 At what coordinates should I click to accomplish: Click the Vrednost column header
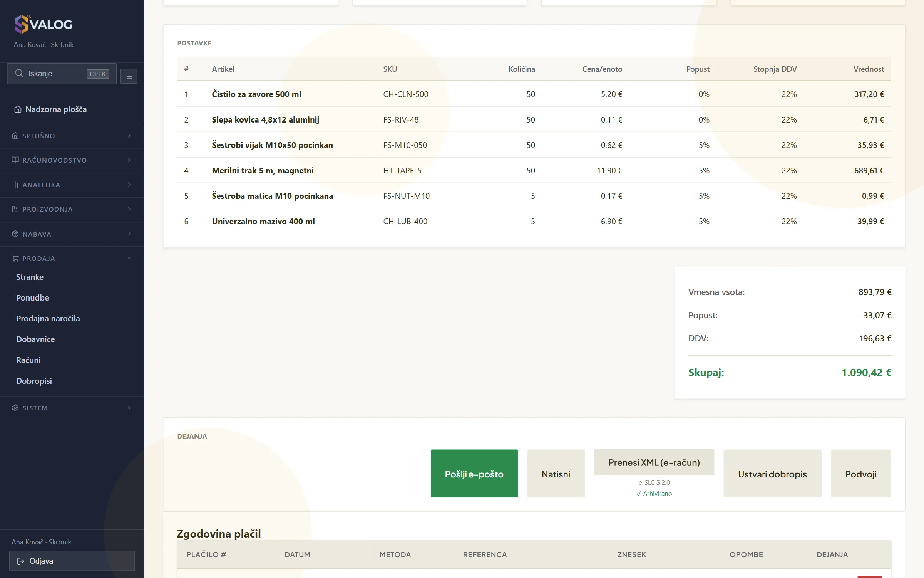pos(869,69)
